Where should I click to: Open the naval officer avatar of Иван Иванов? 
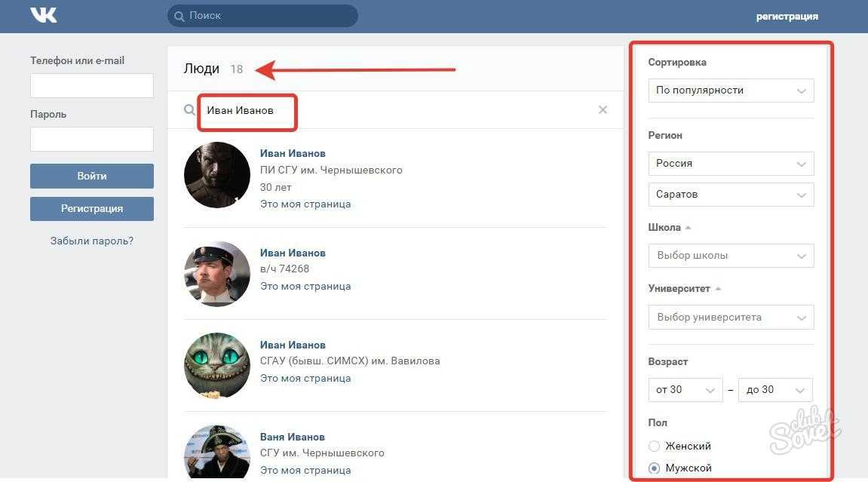tap(217, 273)
